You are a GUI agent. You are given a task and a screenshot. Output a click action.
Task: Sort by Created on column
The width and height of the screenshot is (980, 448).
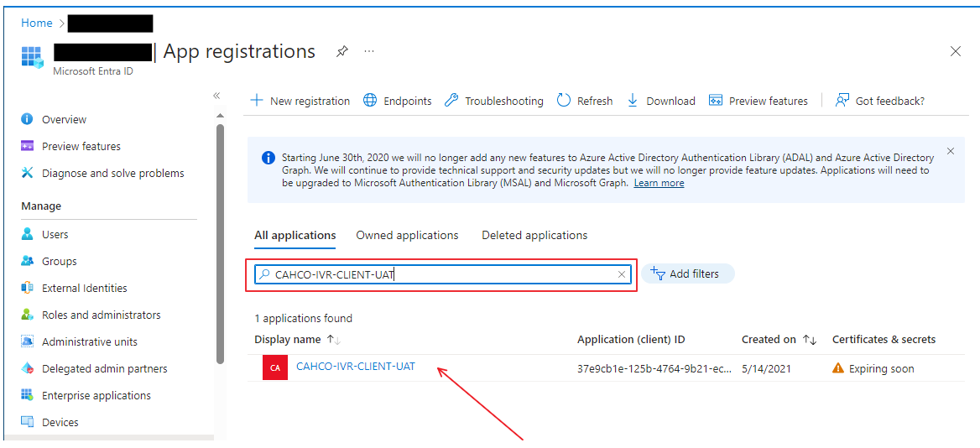[x=810, y=340]
